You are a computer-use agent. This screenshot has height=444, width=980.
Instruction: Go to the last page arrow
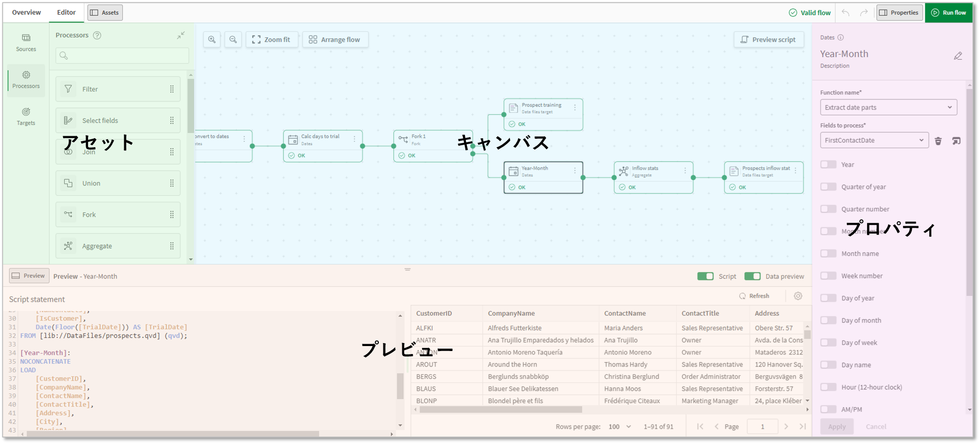pyautogui.click(x=802, y=426)
